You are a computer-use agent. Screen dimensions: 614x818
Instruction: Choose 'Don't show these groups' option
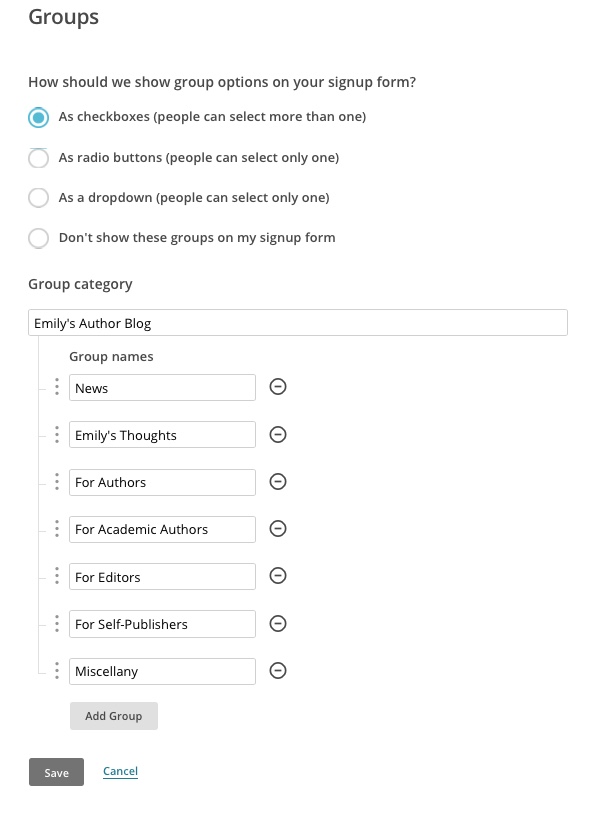point(38,238)
